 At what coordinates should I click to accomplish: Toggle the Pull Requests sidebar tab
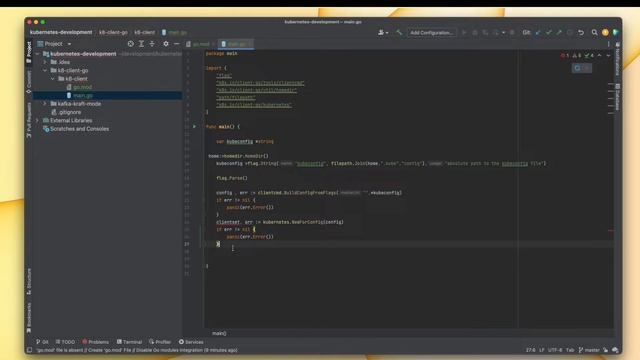pyautogui.click(x=29, y=120)
